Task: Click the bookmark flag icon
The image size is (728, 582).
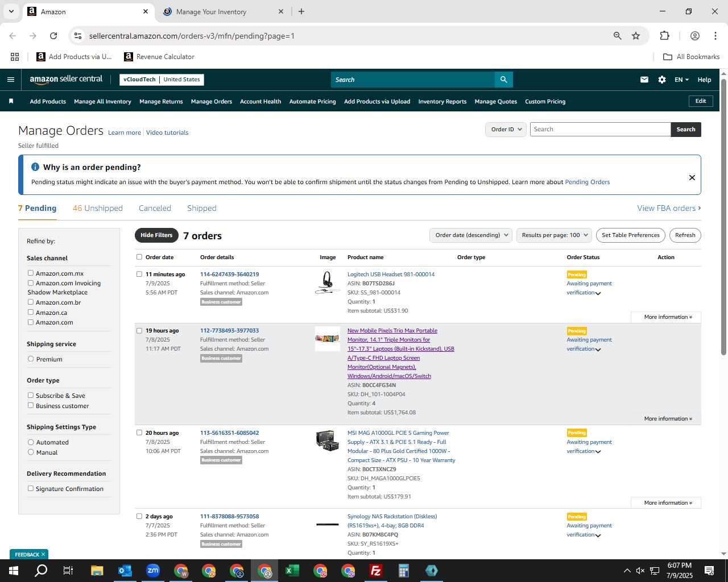Action: pos(11,101)
